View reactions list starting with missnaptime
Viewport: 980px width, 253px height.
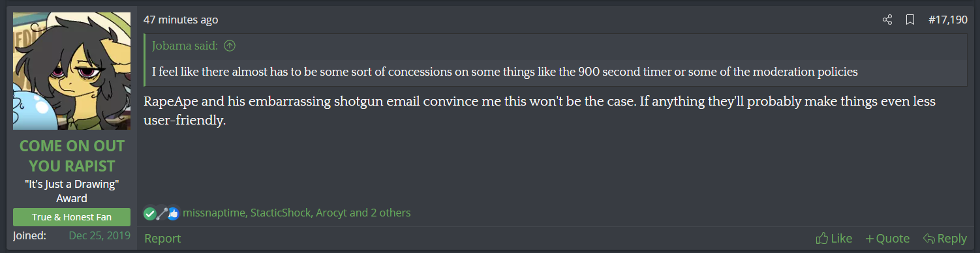[x=297, y=213]
